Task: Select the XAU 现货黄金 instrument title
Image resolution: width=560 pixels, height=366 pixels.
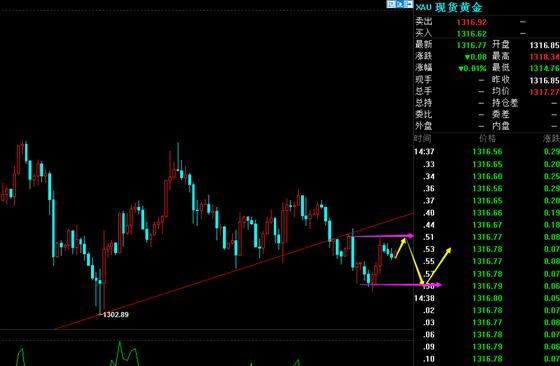Action: [x=449, y=7]
